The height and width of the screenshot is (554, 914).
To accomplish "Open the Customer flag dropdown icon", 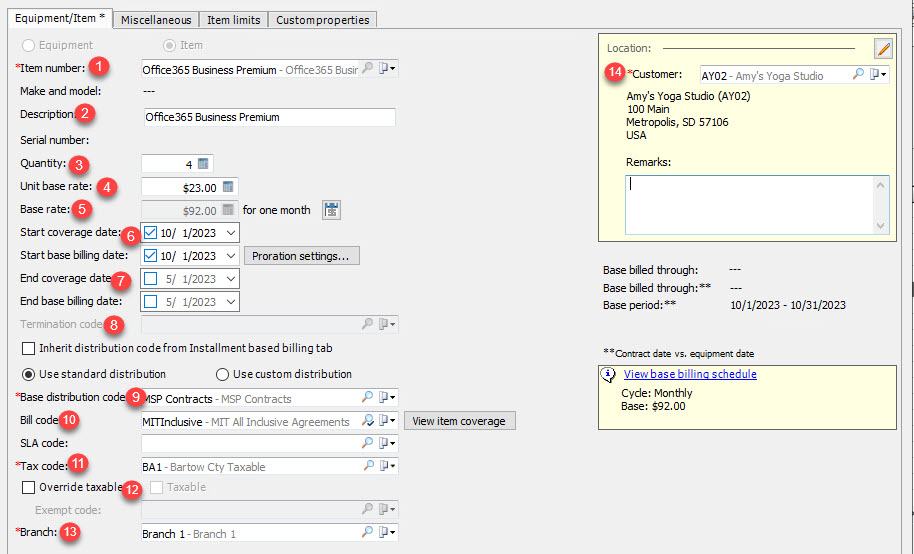I will pyautogui.click(x=878, y=74).
